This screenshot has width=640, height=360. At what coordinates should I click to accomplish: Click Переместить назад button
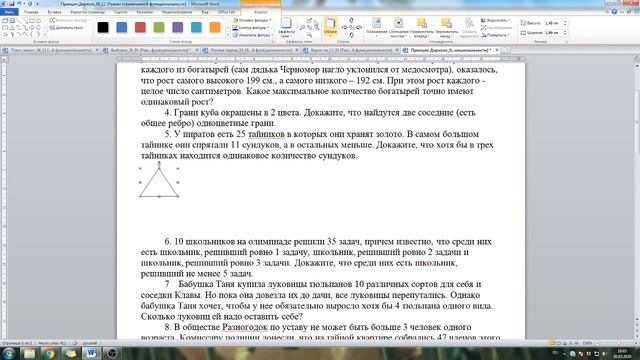pyautogui.click(x=447, y=27)
